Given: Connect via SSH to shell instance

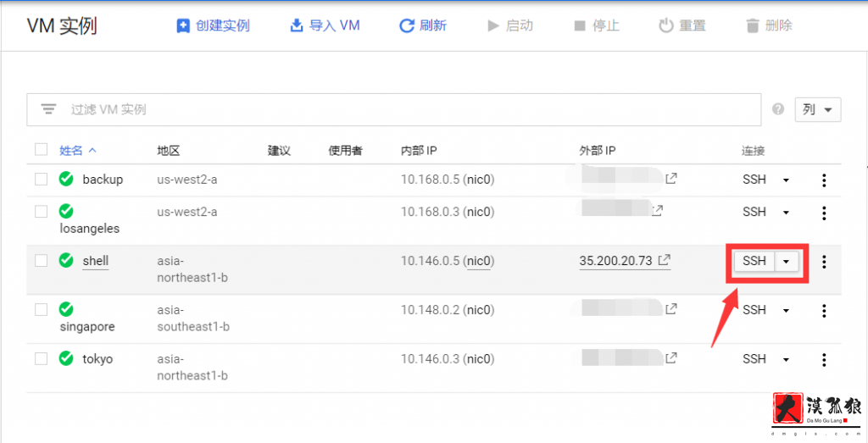Looking at the screenshot, I should pyautogui.click(x=754, y=261).
